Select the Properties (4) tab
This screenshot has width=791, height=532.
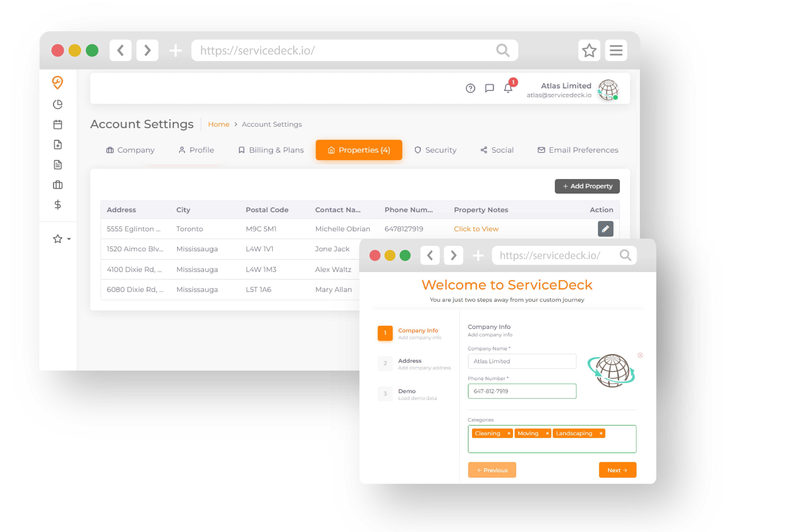(x=359, y=150)
